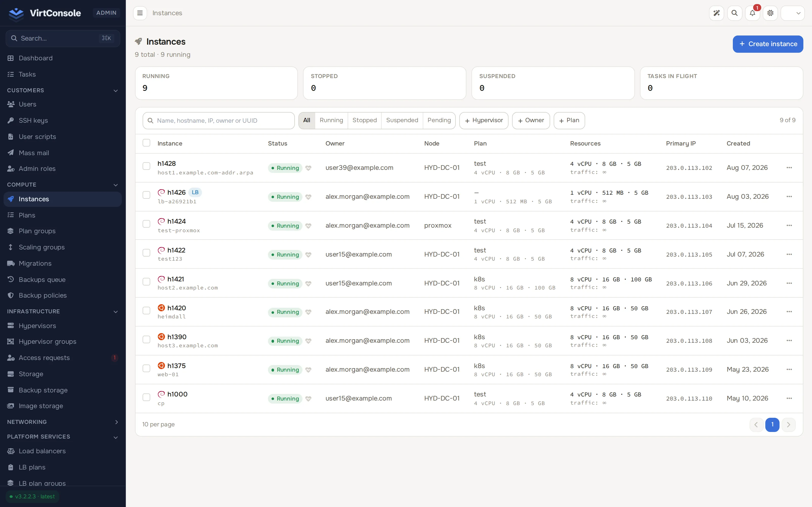The image size is (812, 507).
Task: Focus the Name, hostname, IP search field
Action: [218, 121]
